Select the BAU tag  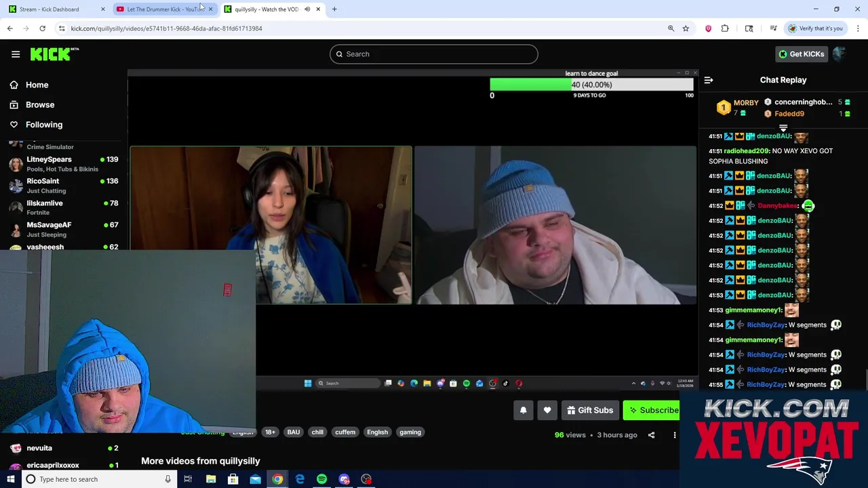tap(293, 432)
